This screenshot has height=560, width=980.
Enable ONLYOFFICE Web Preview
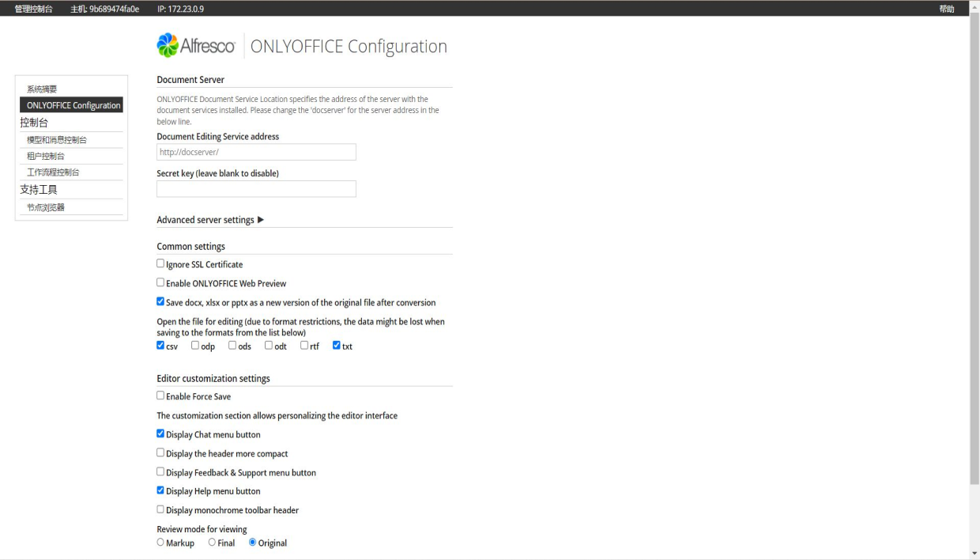(x=160, y=282)
